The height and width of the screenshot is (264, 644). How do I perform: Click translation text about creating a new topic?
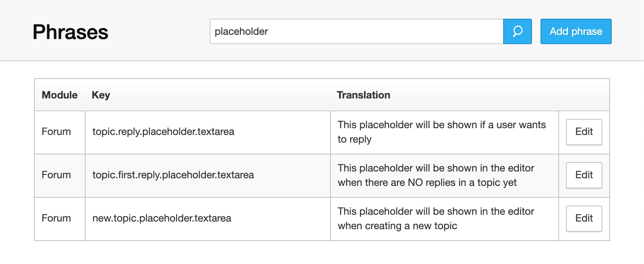click(x=436, y=219)
